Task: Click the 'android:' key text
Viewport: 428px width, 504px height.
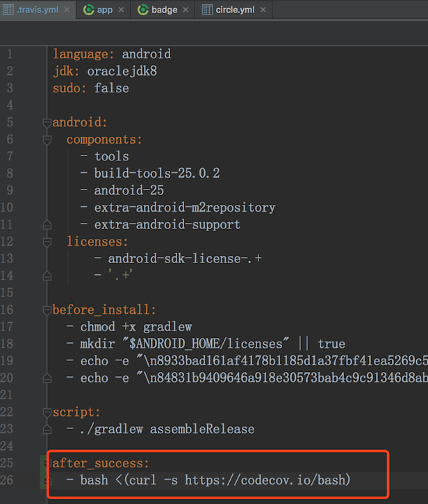Action: [79, 122]
